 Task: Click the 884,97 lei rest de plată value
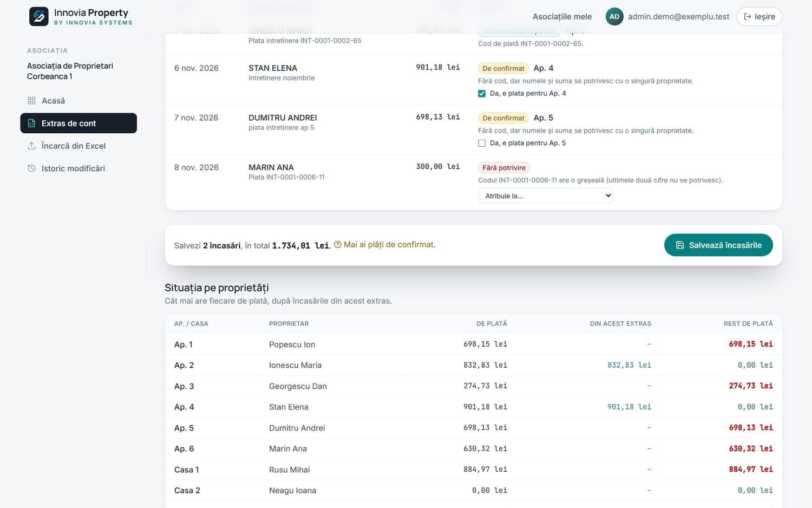pos(751,469)
